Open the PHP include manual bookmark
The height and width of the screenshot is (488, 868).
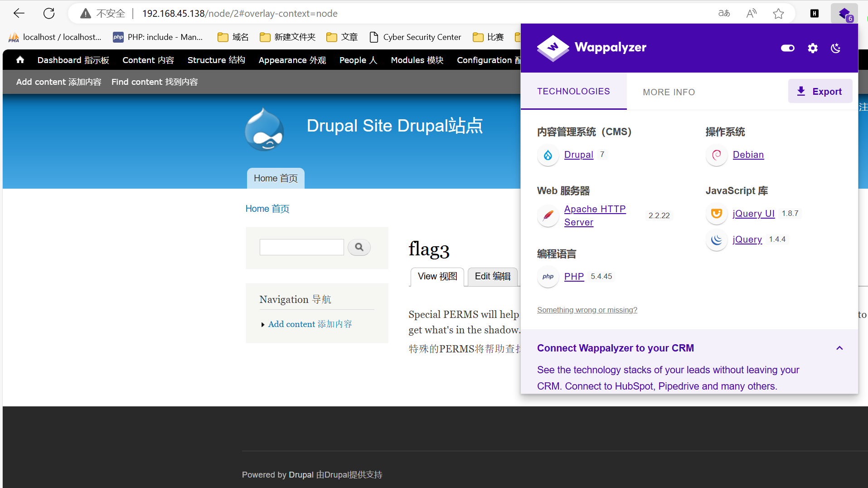tap(158, 37)
